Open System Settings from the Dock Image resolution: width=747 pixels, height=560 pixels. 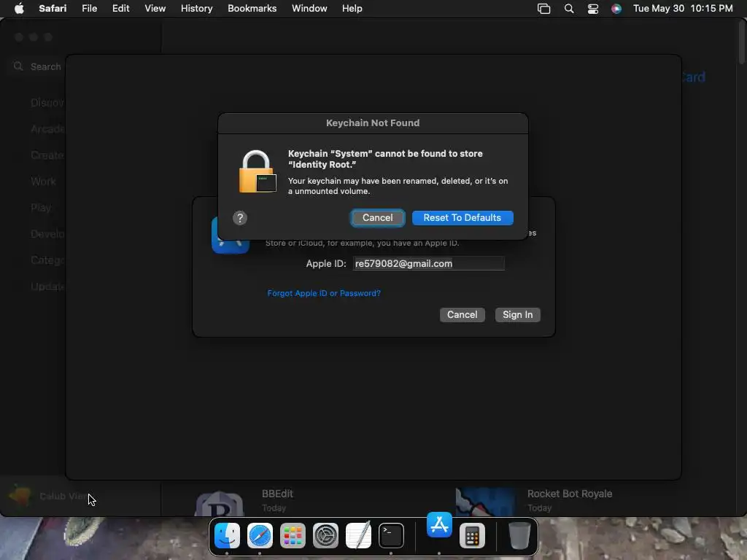(325, 536)
